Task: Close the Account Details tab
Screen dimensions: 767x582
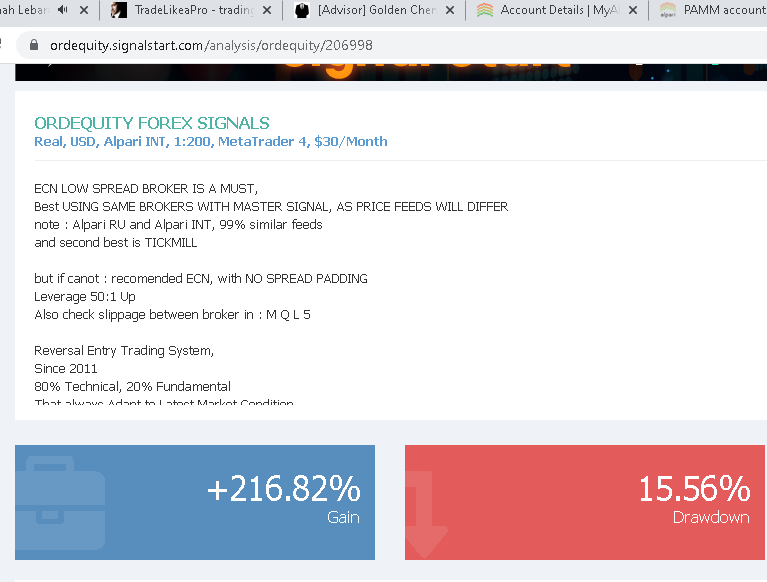Action: (x=633, y=10)
